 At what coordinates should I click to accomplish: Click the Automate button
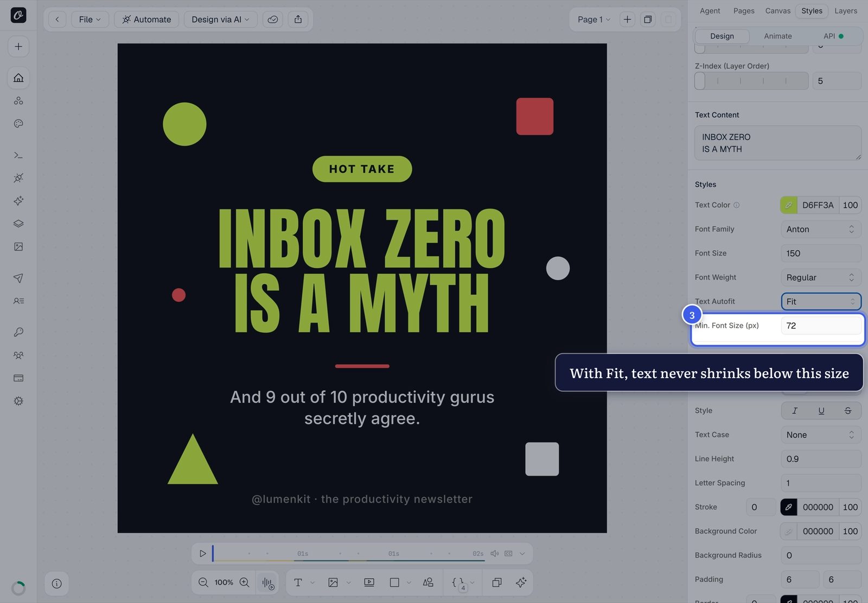coord(146,20)
